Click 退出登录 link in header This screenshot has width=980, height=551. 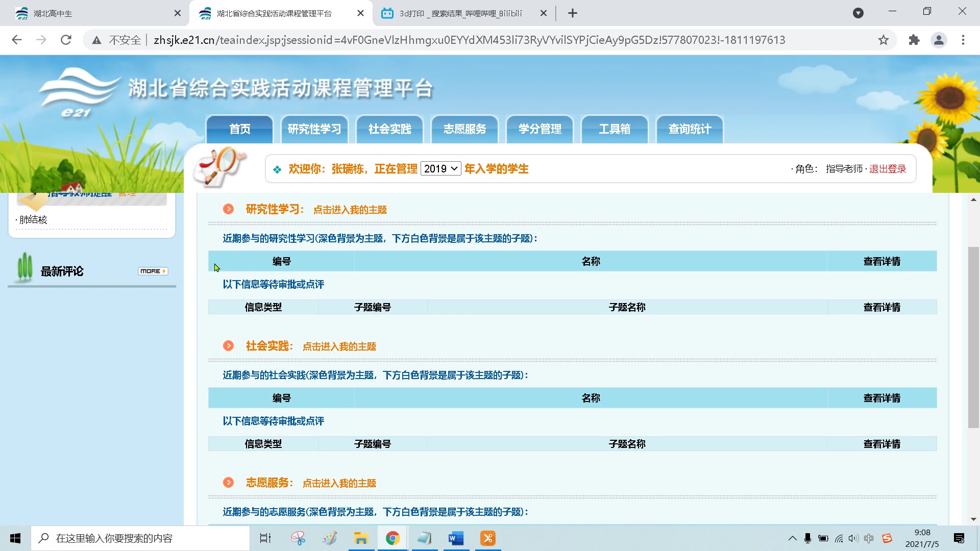point(888,169)
